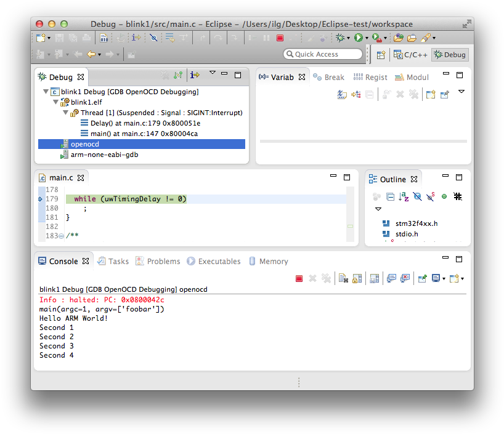The height and width of the screenshot is (434, 504).
Task: Select the Debug perspective button
Action: point(450,55)
